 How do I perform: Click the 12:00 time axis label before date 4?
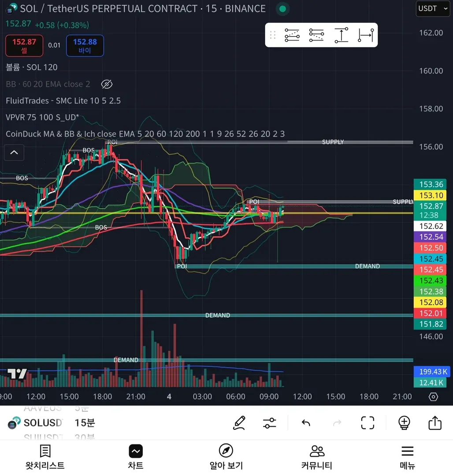point(36,397)
